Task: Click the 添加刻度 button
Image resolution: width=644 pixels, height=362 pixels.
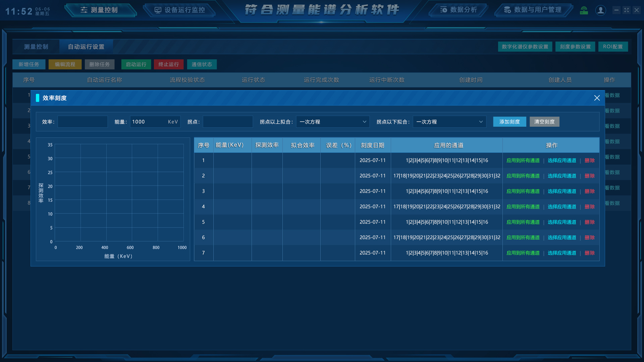Action: point(509,122)
